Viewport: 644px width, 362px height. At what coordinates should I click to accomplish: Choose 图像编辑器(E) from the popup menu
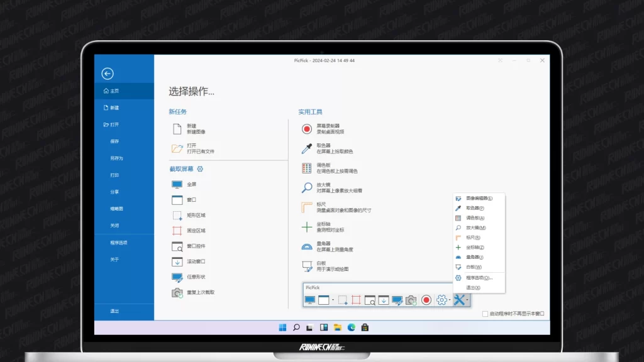point(479,198)
